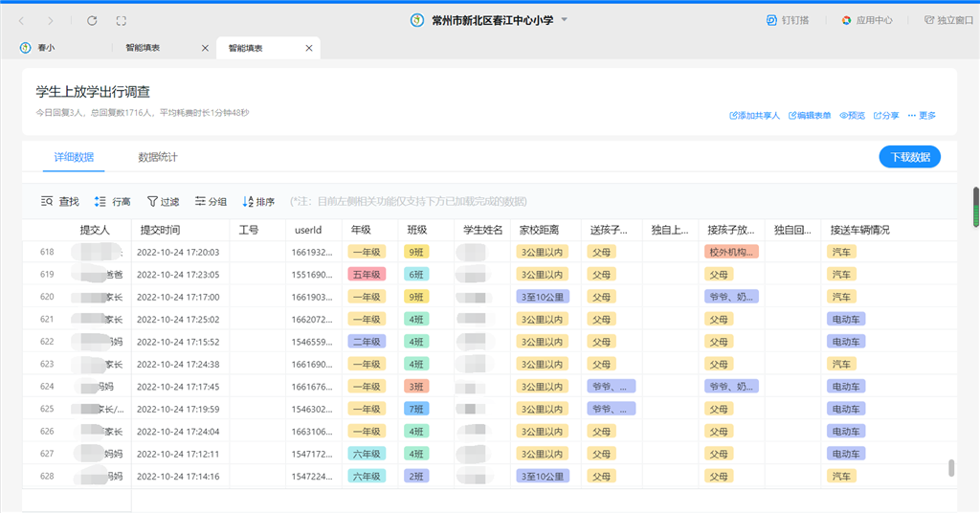980x513 pixels.
Task: Click the fullscreen expand icon
Action: (x=122, y=21)
